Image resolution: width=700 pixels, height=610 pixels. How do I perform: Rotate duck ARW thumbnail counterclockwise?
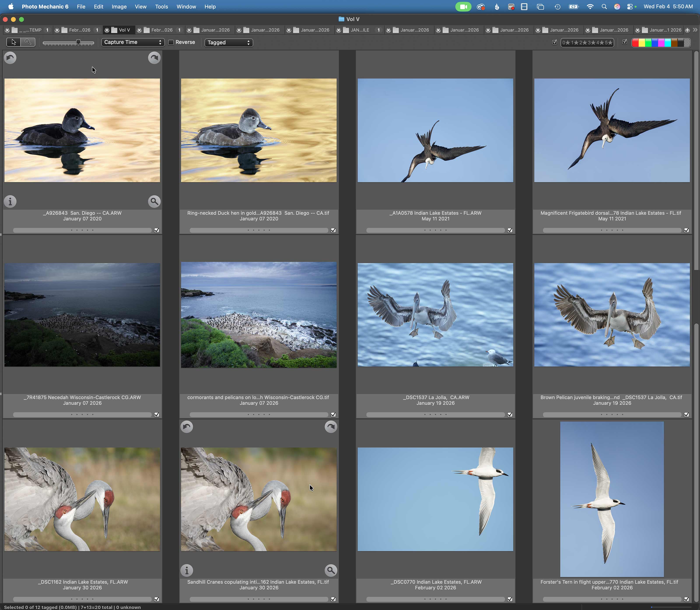(10, 57)
